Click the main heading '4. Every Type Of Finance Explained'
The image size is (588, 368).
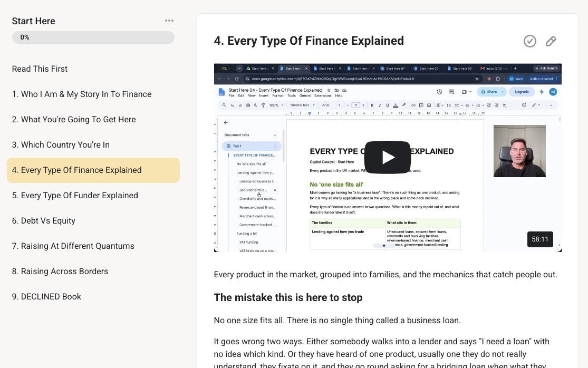tap(309, 41)
